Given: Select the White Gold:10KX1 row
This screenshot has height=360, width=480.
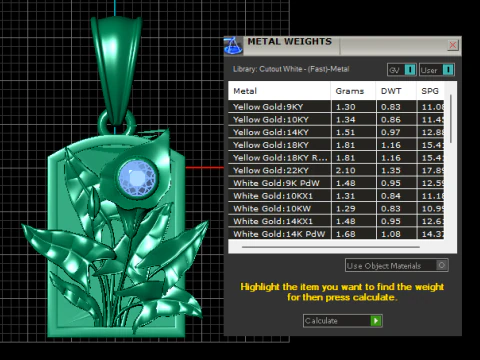Looking at the screenshot, I should coord(336,196).
